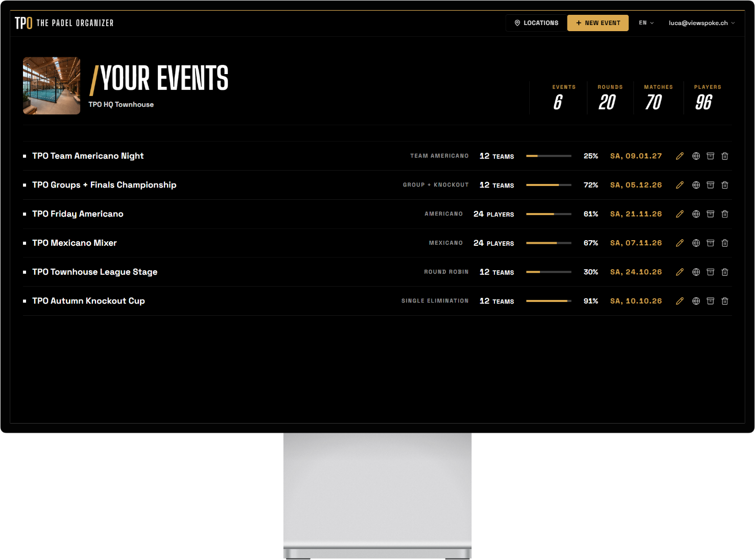
Task: Archive the TPO Team Americano Night event
Action: (710, 156)
